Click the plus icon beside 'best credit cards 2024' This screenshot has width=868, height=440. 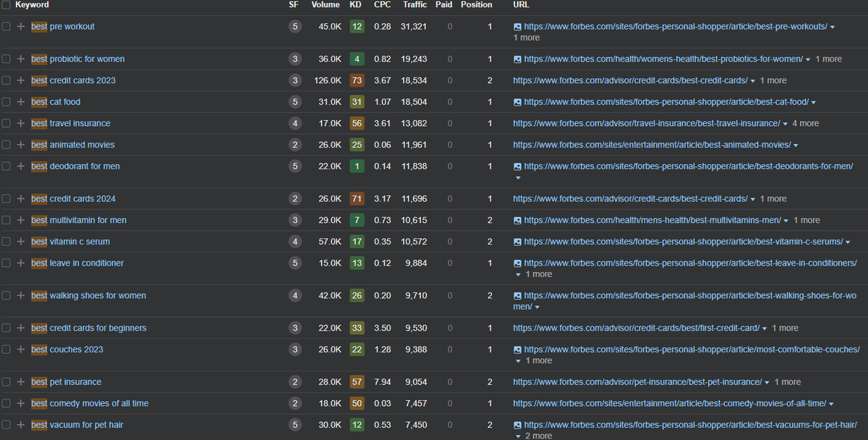click(x=21, y=198)
